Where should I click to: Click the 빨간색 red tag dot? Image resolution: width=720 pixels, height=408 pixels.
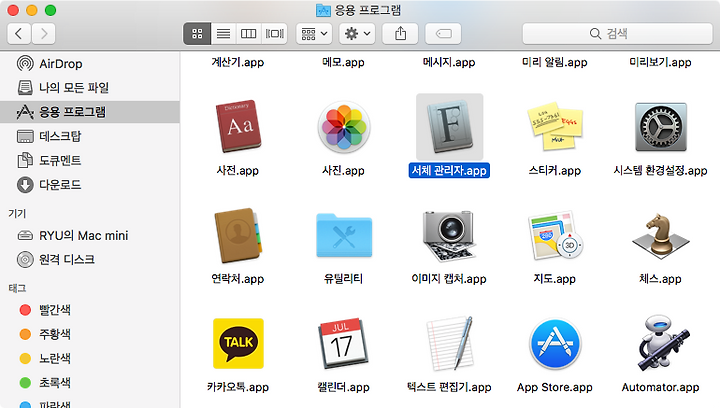tap(25, 310)
